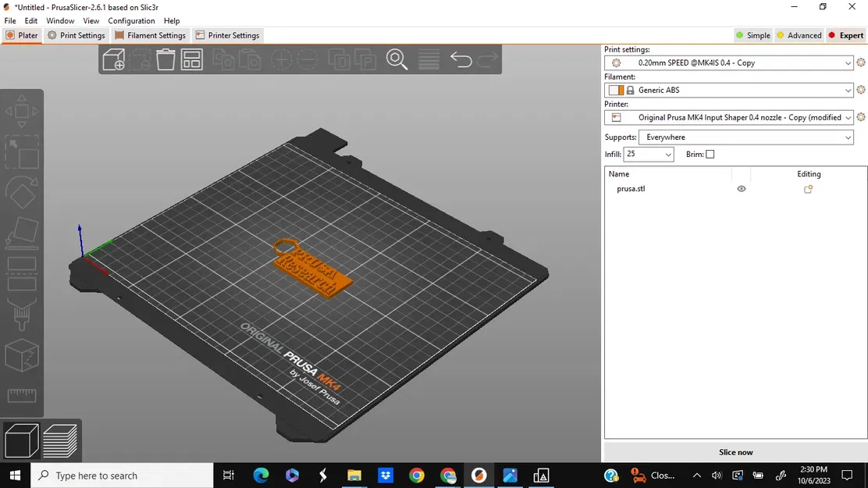Screen dimensions: 868x488
Task: Enable the Brim checkbox
Action: tap(710, 154)
